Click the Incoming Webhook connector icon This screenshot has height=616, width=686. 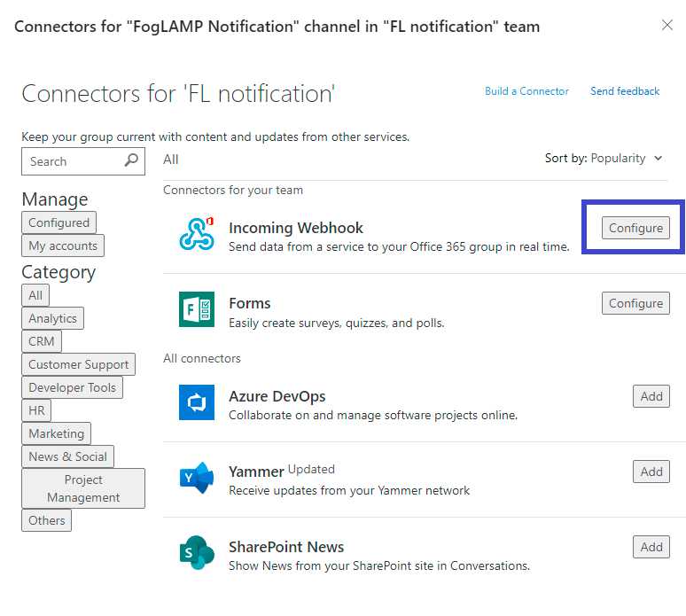[x=196, y=234]
